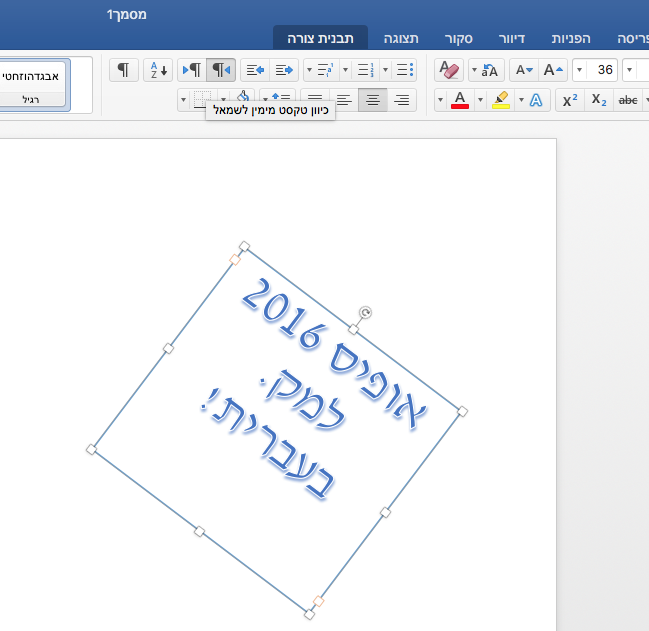
Task: Click the font size field showing 36
Action: (x=602, y=70)
